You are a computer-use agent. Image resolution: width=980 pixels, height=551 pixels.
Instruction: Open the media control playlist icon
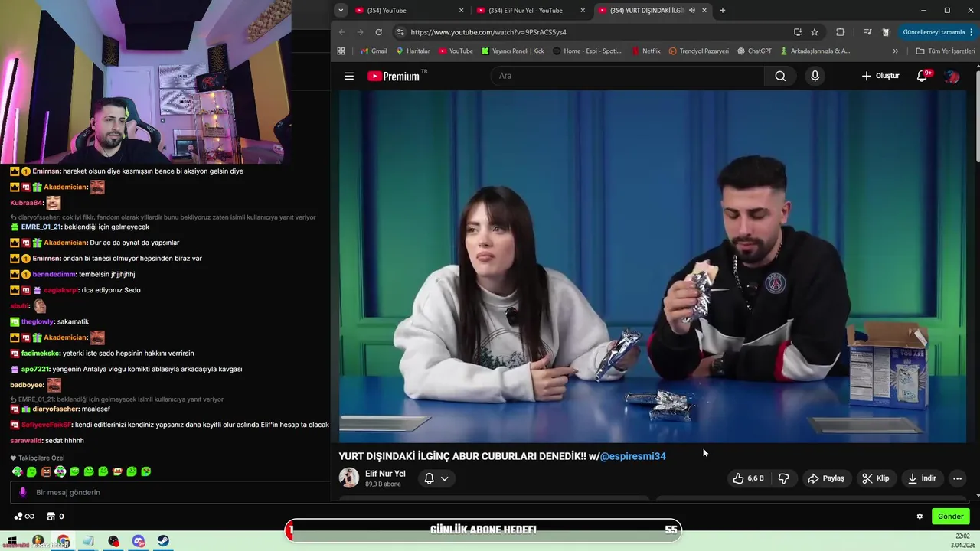867,32
